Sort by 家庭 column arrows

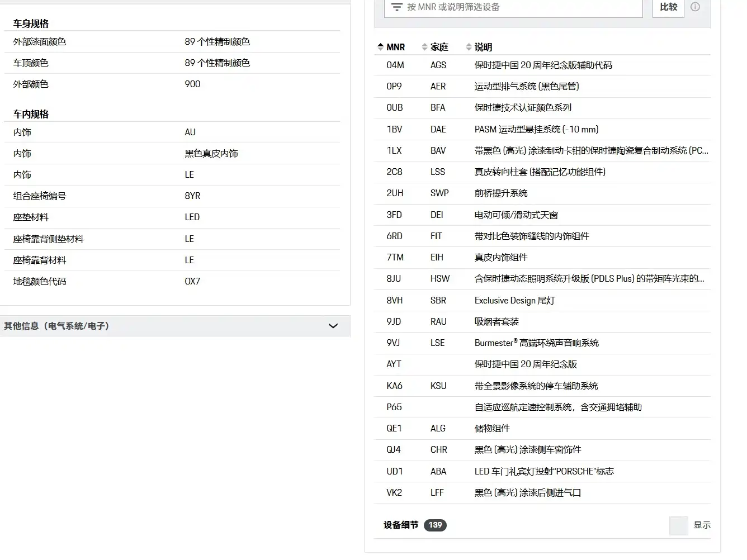tap(424, 47)
